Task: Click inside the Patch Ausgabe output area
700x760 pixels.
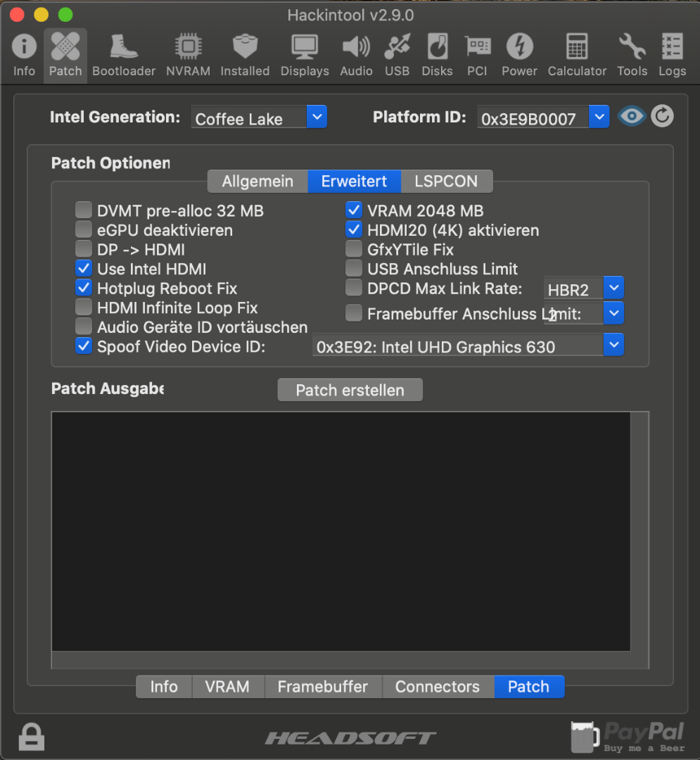Action: click(341, 531)
